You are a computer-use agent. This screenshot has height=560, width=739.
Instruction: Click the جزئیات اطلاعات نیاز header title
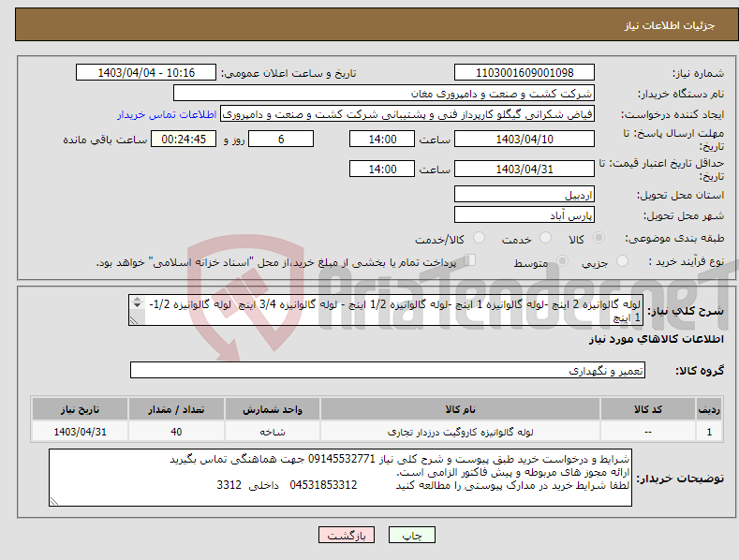pyautogui.click(x=670, y=25)
